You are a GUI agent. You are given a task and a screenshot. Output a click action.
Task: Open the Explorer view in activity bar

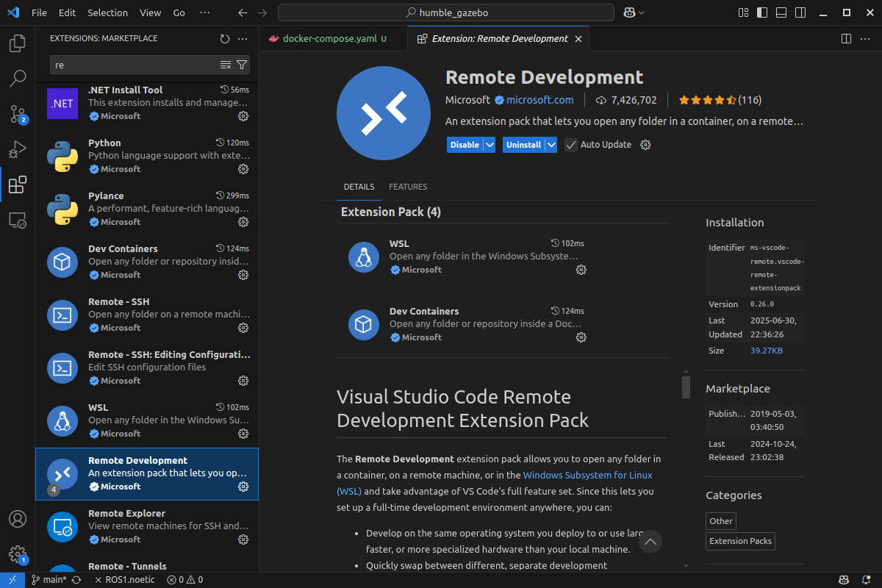(18, 43)
